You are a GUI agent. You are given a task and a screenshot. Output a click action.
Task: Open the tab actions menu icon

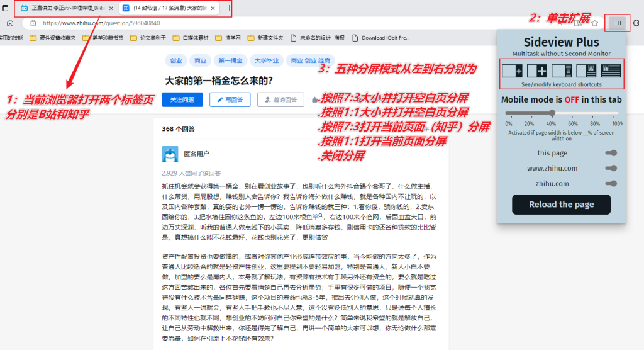pos(5,8)
